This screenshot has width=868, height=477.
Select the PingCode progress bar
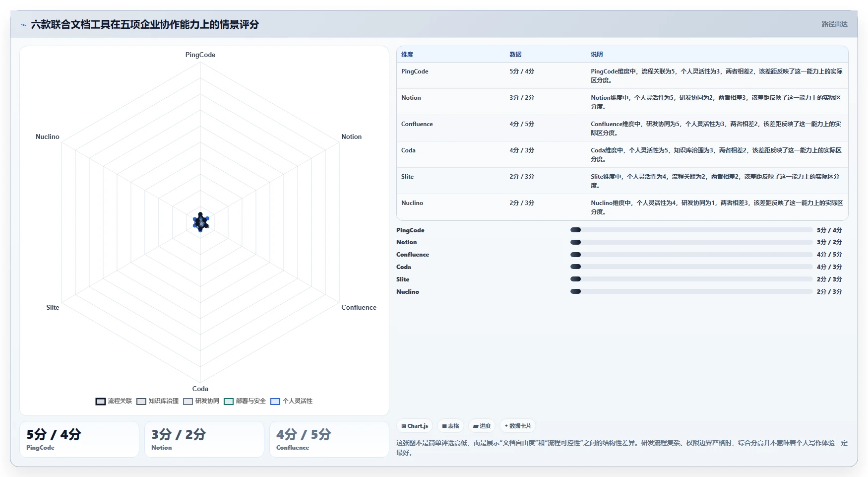[x=691, y=230]
